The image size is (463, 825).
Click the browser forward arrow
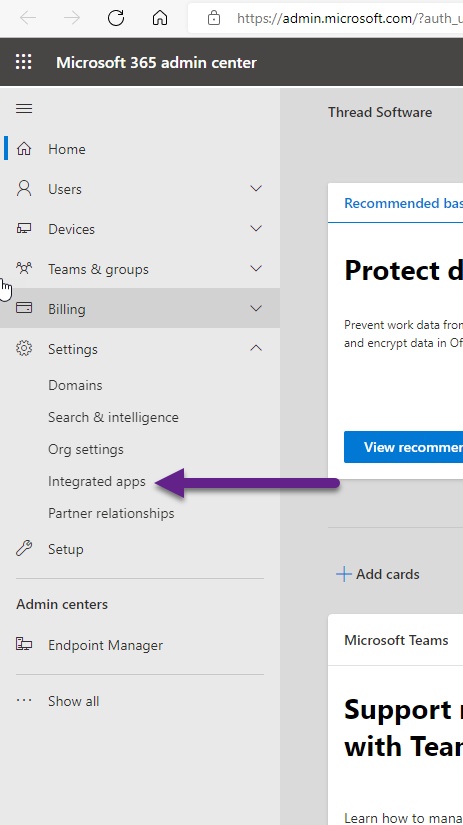click(x=72, y=18)
